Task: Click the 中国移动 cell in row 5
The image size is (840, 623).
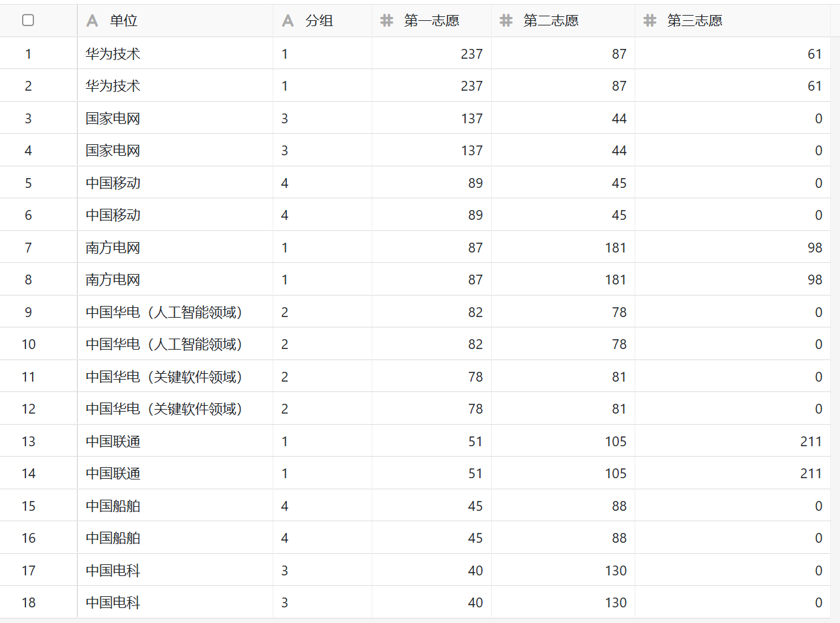Action: pyautogui.click(x=113, y=183)
